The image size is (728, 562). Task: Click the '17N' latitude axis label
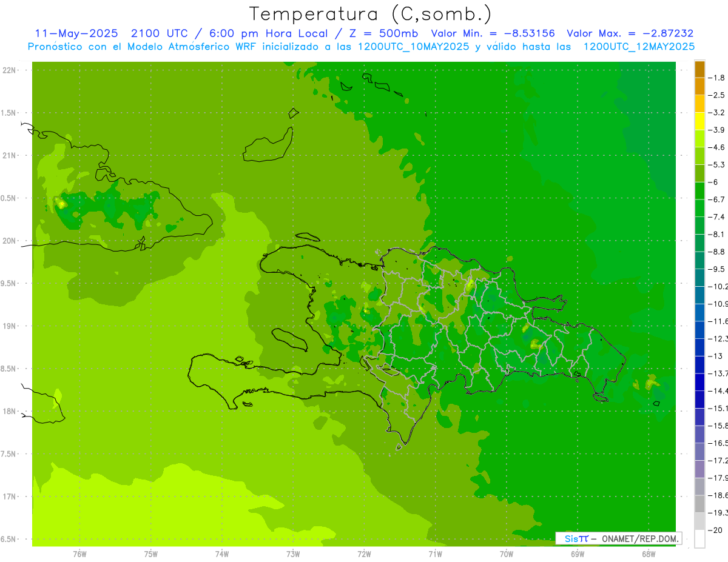click(8, 497)
